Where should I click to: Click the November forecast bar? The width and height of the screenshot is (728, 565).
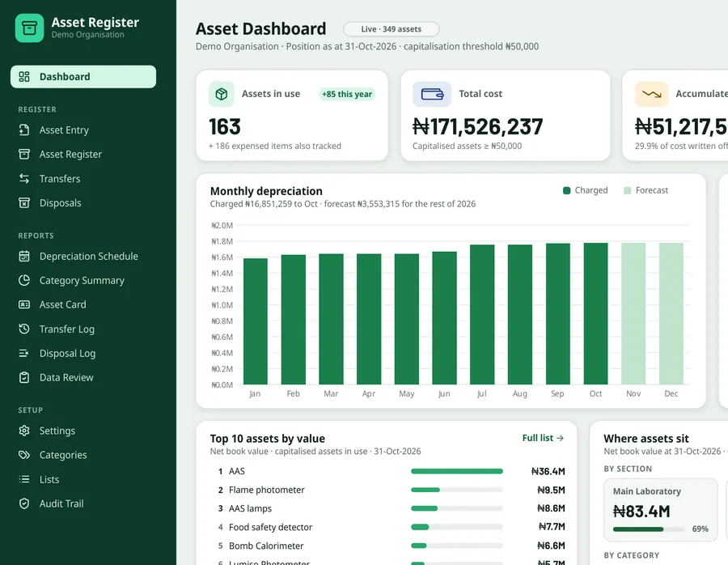(633, 313)
